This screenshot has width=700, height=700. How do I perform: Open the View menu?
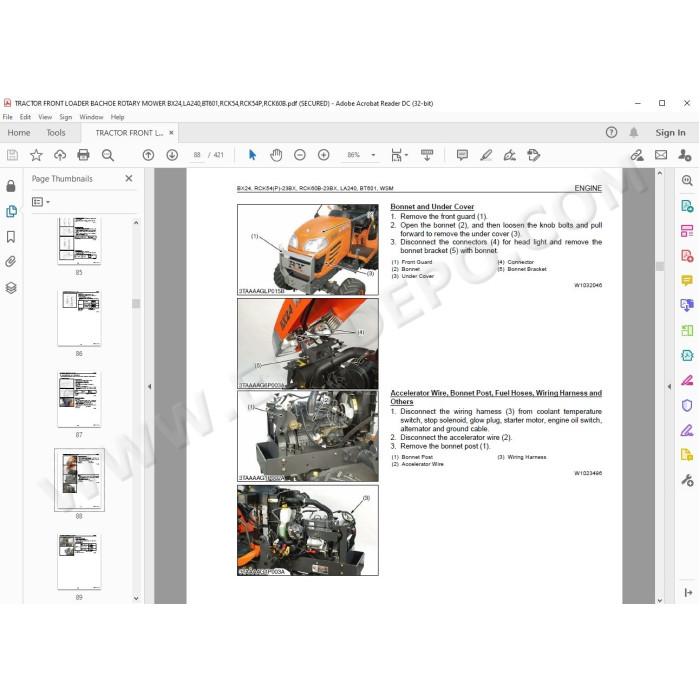click(x=45, y=117)
